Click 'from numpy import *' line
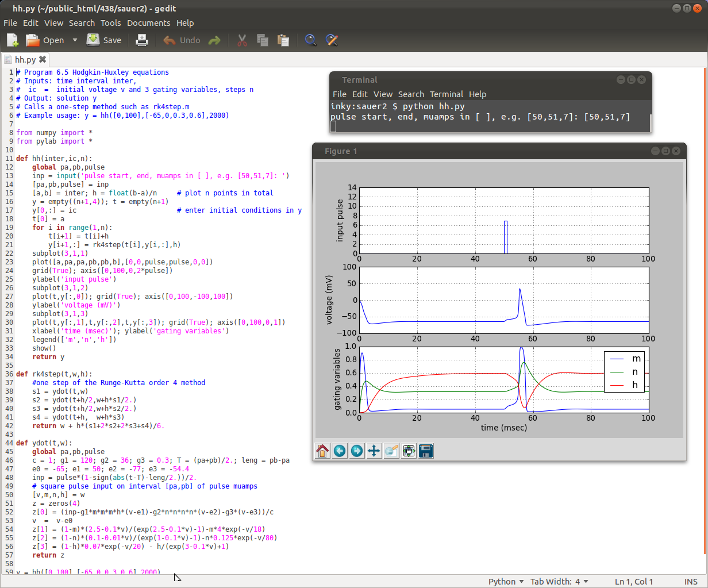Image resolution: width=708 pixels, height=588 pixels. tap(54, 133)
